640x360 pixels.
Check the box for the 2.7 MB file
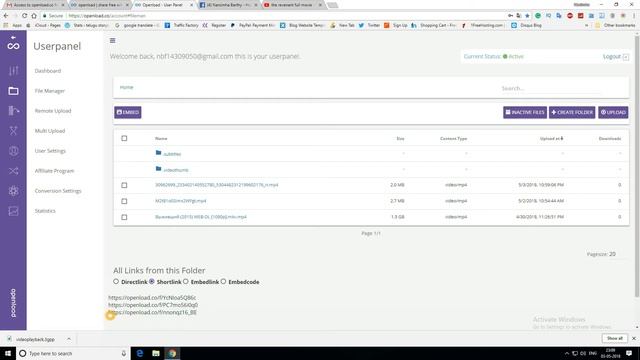click(x=124, y=201)
